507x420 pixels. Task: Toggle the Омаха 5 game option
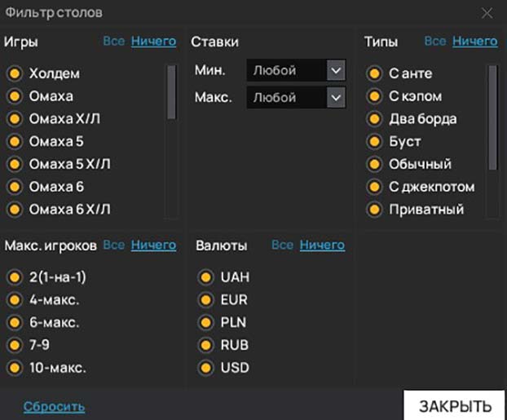pyautogui.click(x=14, y=142)
